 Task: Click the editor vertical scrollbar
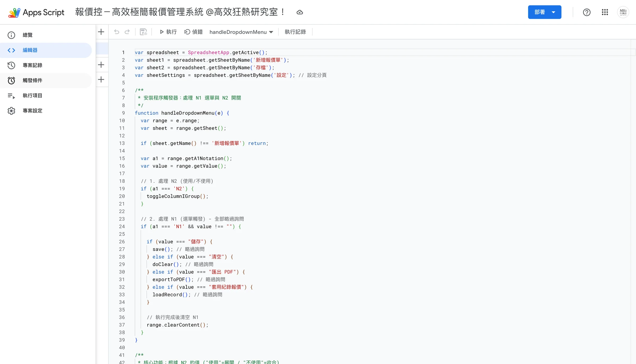coord(633,201)
